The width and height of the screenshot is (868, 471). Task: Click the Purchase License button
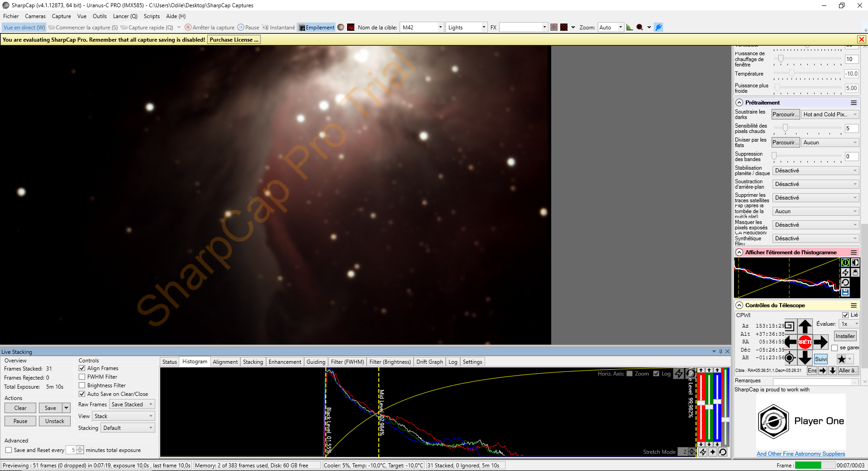pos(234,40)
